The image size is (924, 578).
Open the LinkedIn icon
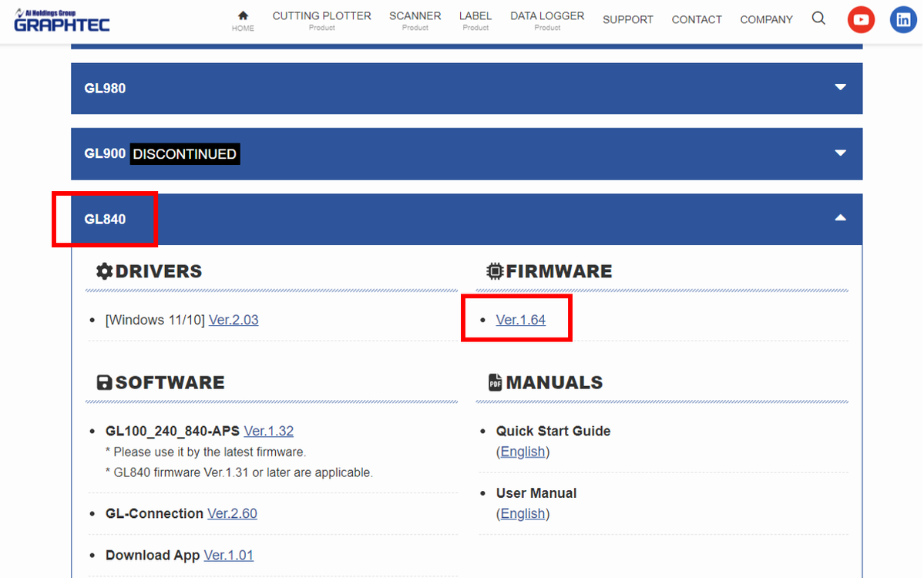point(903,19)
